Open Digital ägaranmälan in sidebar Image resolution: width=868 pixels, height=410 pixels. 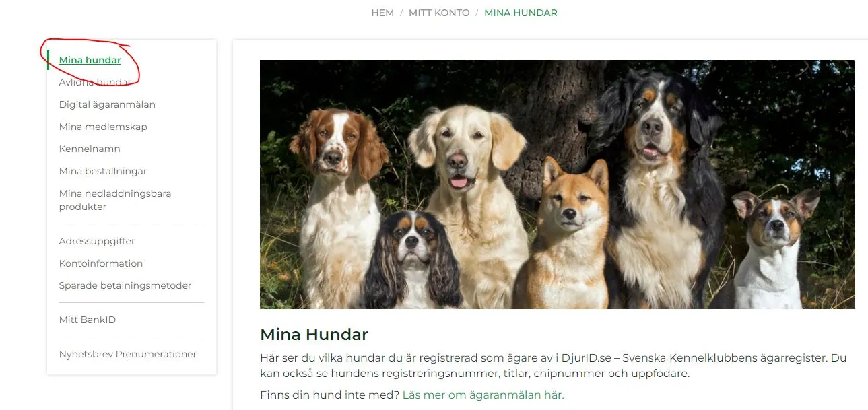tap(107, 104)
